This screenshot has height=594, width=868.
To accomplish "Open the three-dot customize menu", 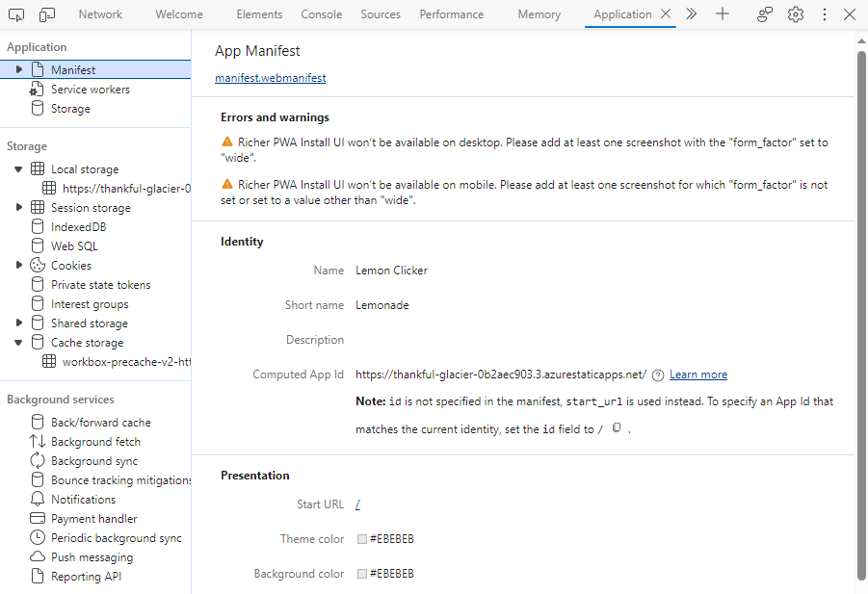I will [825, 14].
